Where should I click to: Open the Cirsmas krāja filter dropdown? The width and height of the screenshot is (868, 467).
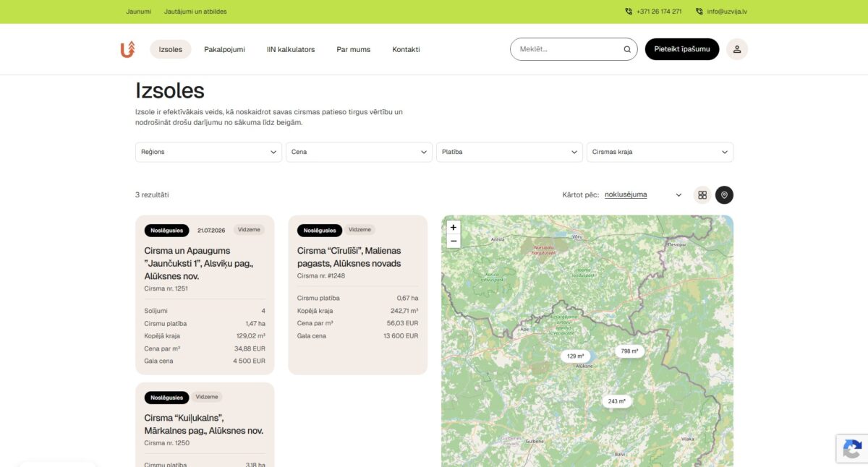point(660,152)
